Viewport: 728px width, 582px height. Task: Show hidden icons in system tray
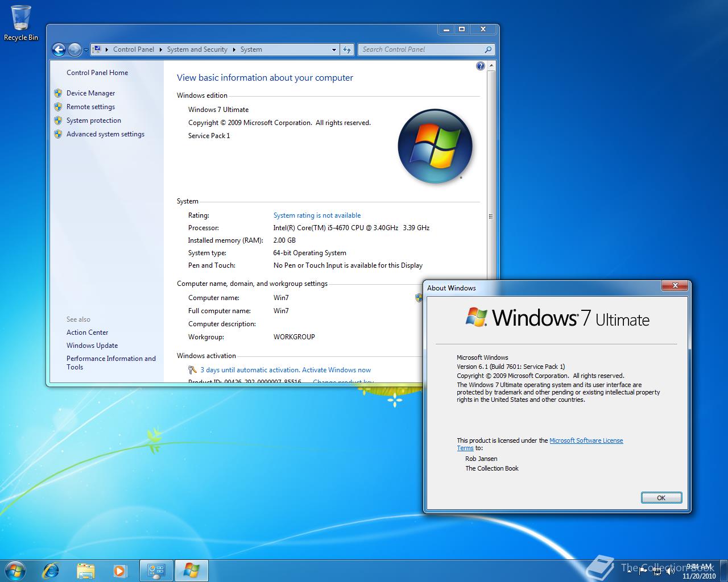pos(629,571)
